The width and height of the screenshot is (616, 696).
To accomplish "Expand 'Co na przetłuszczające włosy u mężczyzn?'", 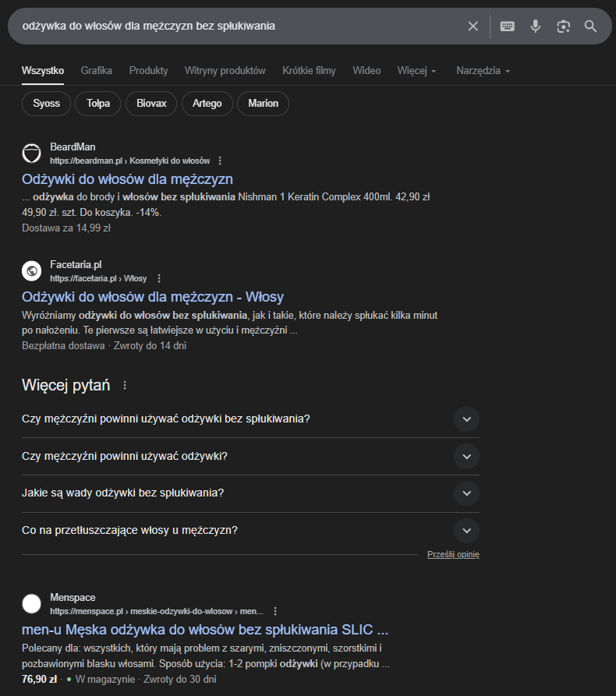I will [250, 531].
